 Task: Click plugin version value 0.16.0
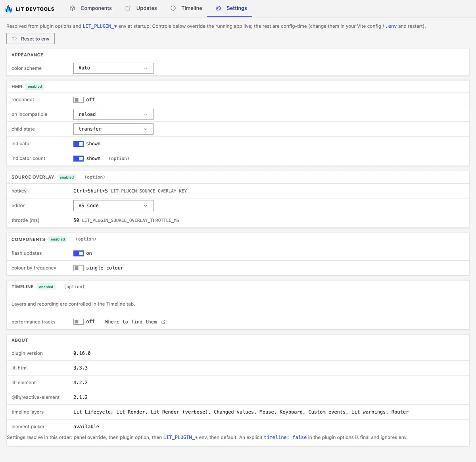[x=82, y=353]
